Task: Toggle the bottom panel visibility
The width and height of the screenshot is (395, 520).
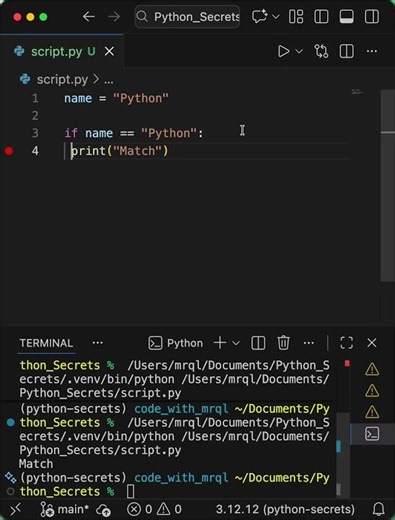Action: 347,16
